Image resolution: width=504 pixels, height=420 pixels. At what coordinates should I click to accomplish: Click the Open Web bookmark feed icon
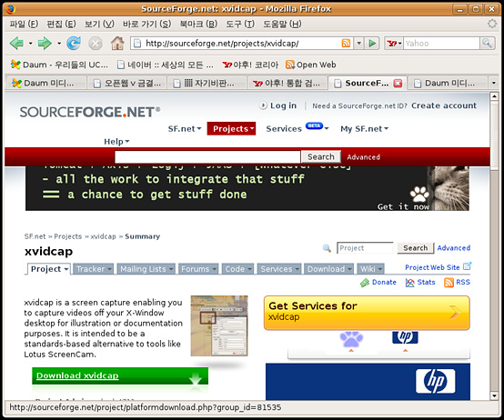[x=290, y=65]
